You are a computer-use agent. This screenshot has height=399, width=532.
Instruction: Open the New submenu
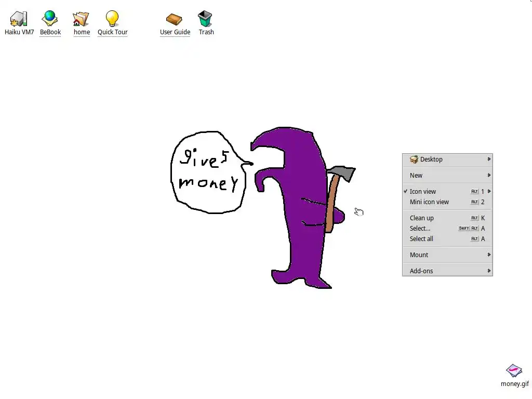click(x=447, y=176)
